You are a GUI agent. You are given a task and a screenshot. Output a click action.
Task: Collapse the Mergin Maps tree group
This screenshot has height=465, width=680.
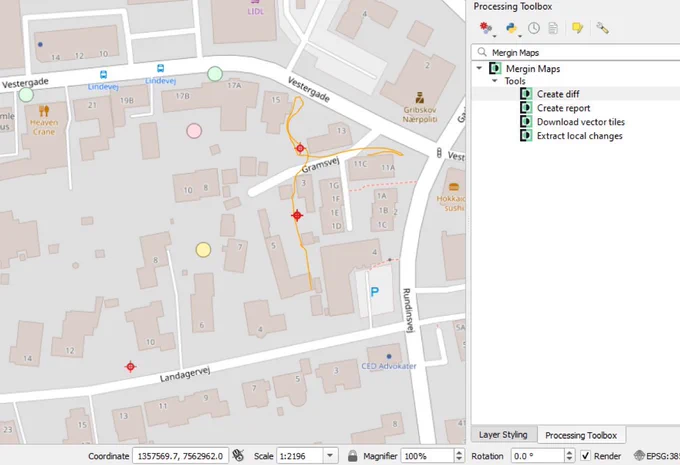click(x=479, y=68)
